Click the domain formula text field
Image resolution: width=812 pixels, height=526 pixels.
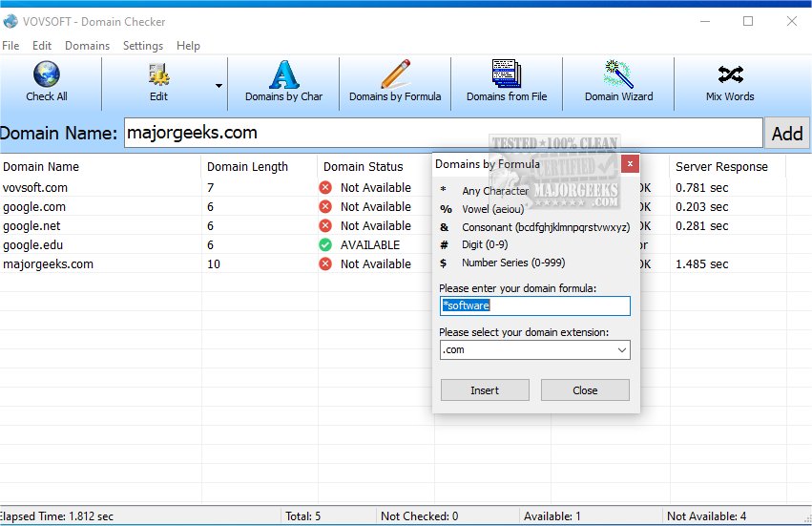tap(535, 305)
